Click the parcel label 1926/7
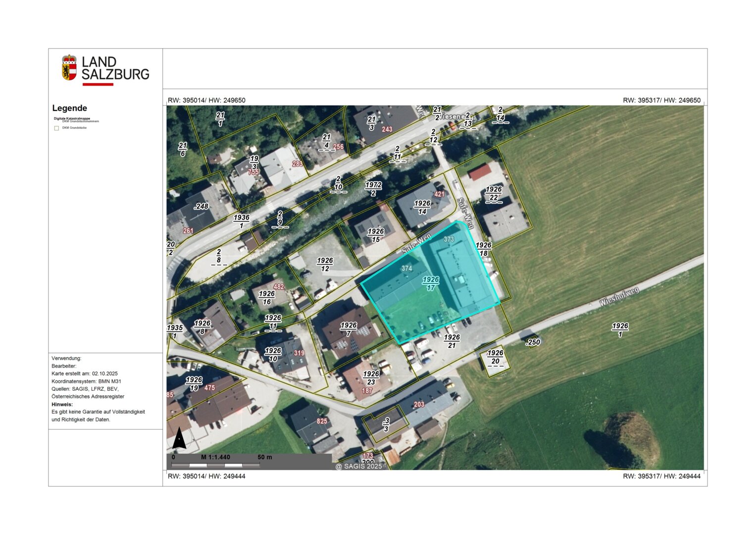756x535 pixels. [x=349, y=329]
